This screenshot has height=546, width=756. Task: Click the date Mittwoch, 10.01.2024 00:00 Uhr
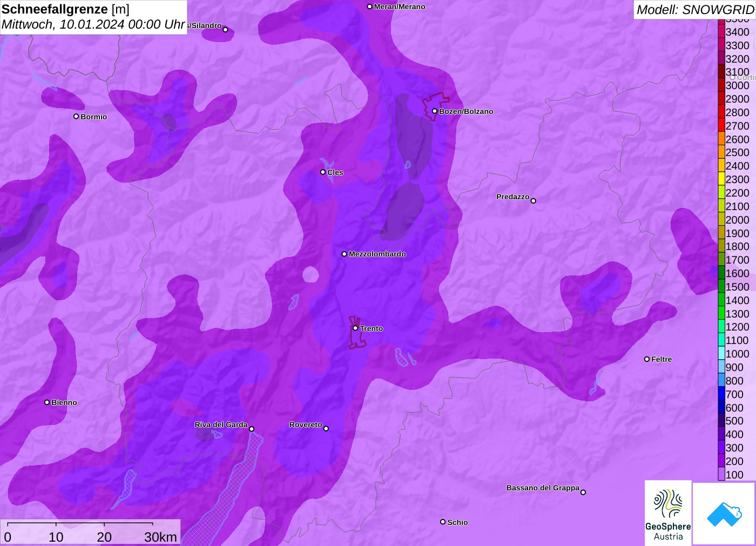click(x=93, y=24)
